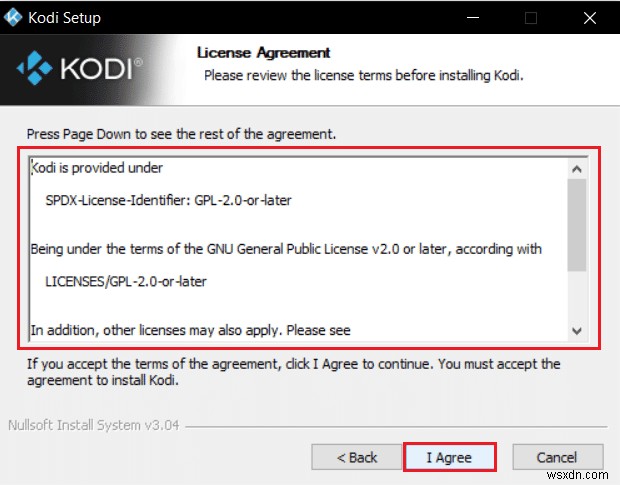Viewport: 620px width, 485px height.
Task: Accept the license with I Agree
Action: (x=449, y=457)
